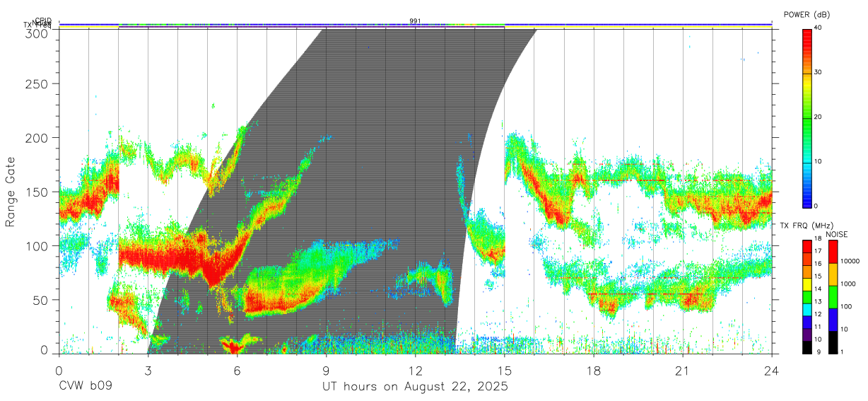
Task: Click the cyan 12–13 MHz segment of TX FRQ bar
Action: pyautogui.click(x=808, y=309)
